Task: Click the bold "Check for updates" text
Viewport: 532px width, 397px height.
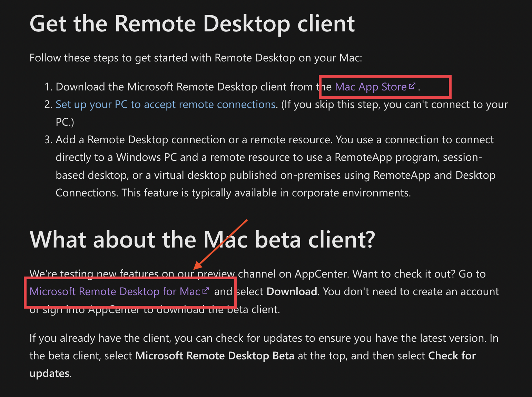Action: 452,356
